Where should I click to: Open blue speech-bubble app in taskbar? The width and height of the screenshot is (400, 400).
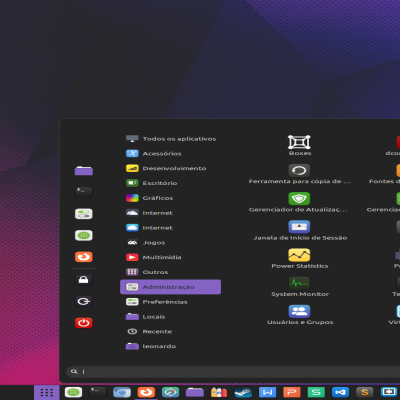pyautogui.click(x=122, y=392)
